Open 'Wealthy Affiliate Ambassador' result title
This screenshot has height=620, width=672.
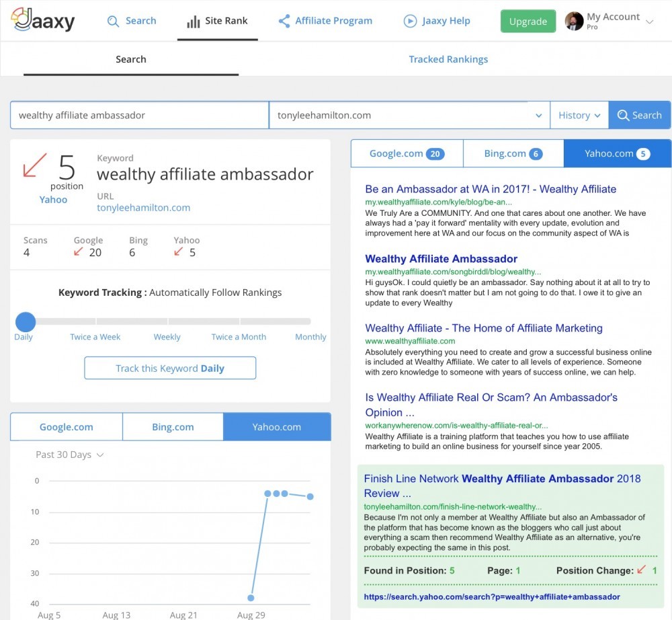441,258
